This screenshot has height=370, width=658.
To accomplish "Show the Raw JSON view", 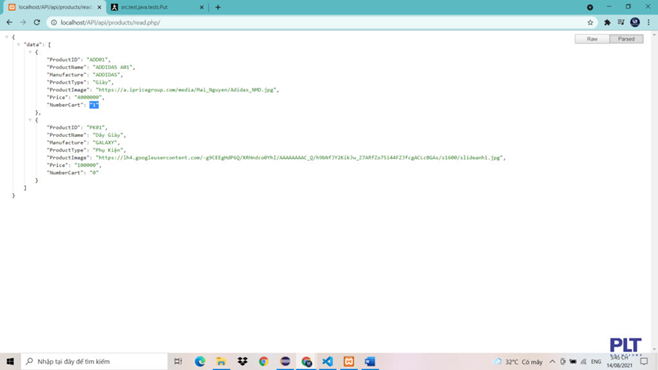I will coord(592,39).
